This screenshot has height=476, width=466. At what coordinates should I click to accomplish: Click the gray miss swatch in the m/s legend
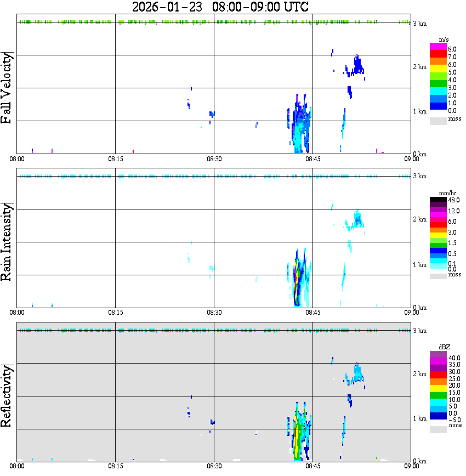pos(438,121)
